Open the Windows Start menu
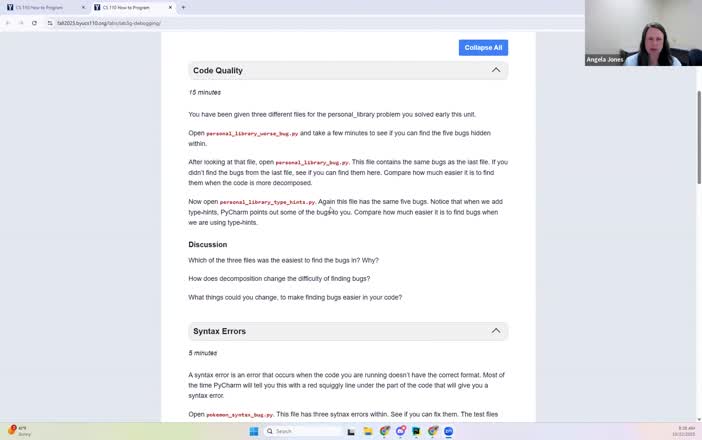The width and height of the screenshot is (702, 440). tap(254, 431)
